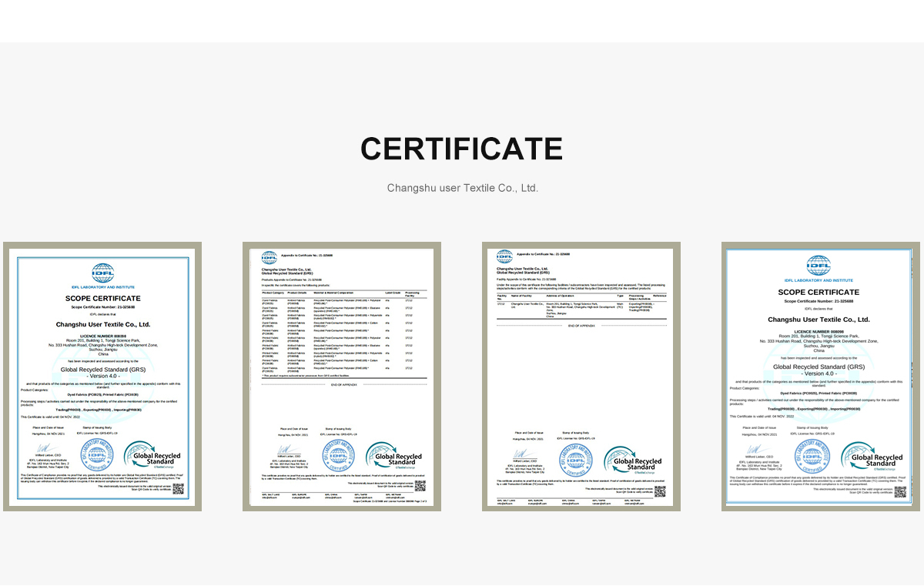
Task: Click the Global Recycled Standard logo on the fourth certificate
Action: (870, 457)
